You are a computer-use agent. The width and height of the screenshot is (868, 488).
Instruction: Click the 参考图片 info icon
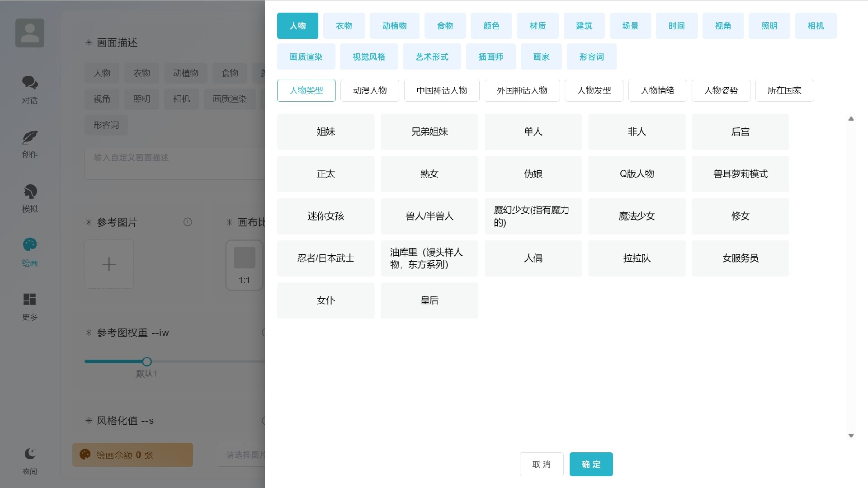(188, 222)
